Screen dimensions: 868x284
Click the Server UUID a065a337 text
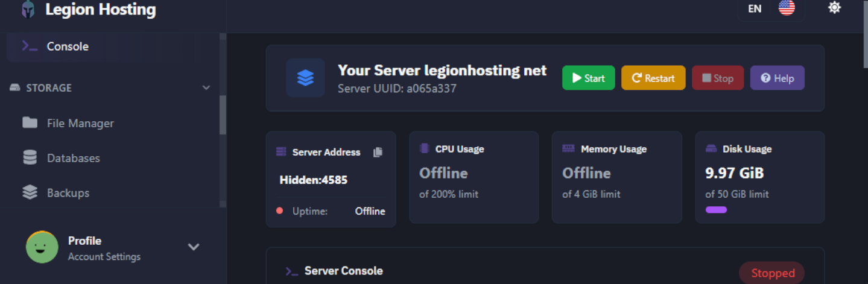pyautogui.click(x=397, y=89)
